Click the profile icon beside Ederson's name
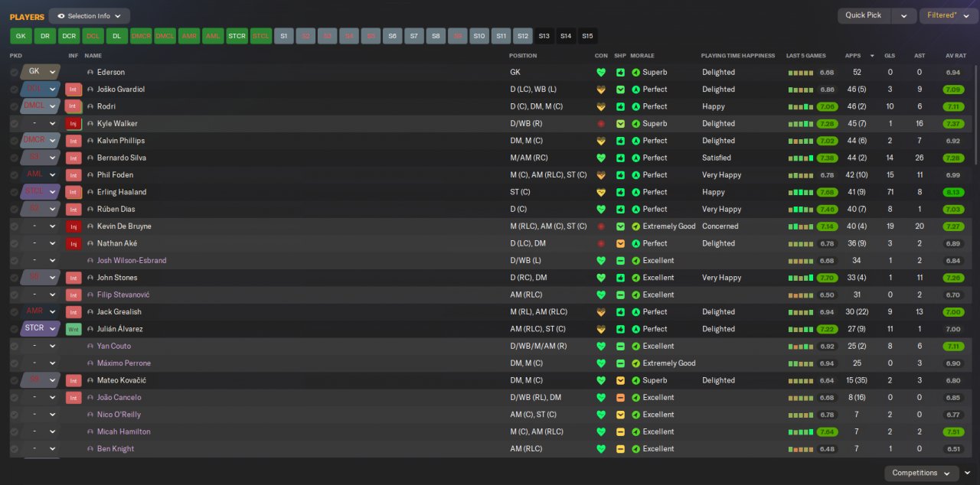This screenshot has height=485, width=980. (90, 73)
